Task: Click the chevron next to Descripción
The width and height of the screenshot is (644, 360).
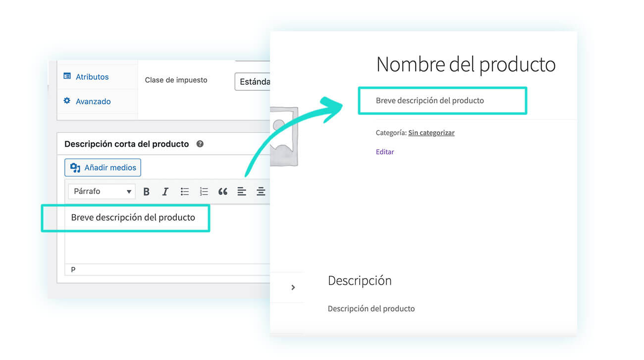Action: click(293, 287)
